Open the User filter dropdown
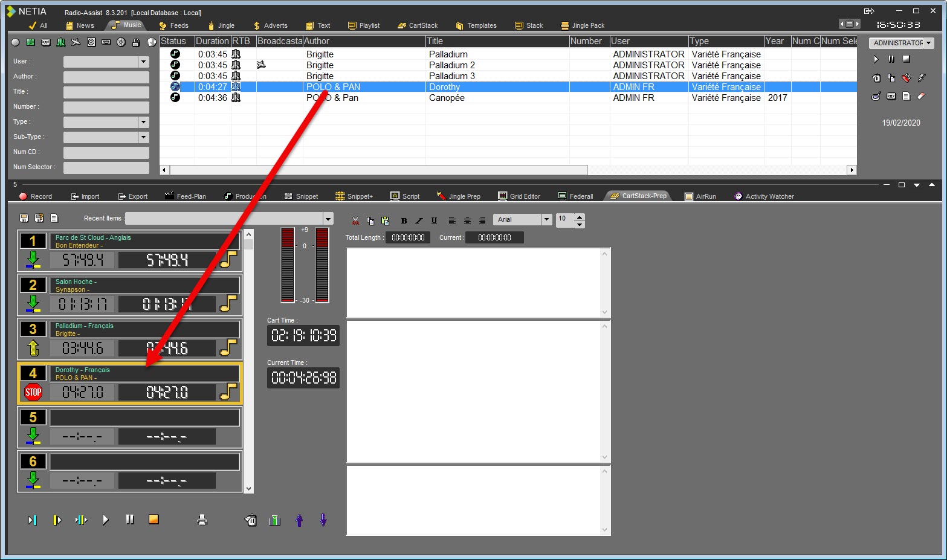The image size is (947, 560). point(143,62)
